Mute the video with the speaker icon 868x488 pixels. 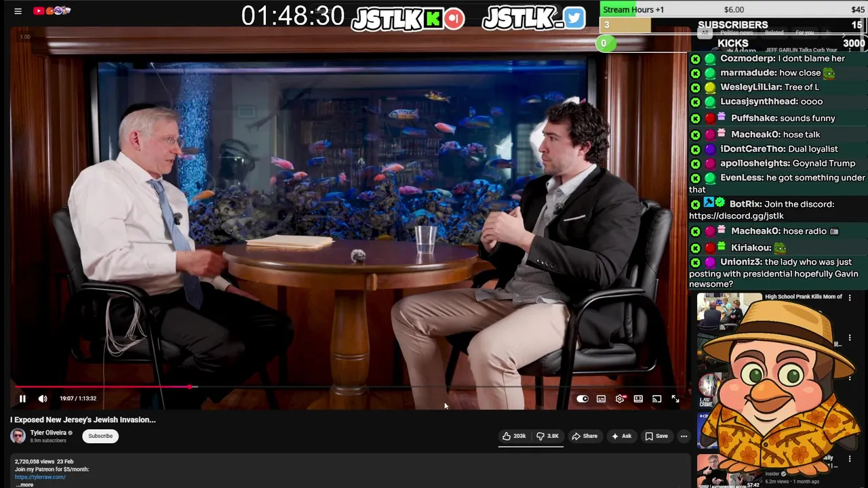tap(43, 399)
